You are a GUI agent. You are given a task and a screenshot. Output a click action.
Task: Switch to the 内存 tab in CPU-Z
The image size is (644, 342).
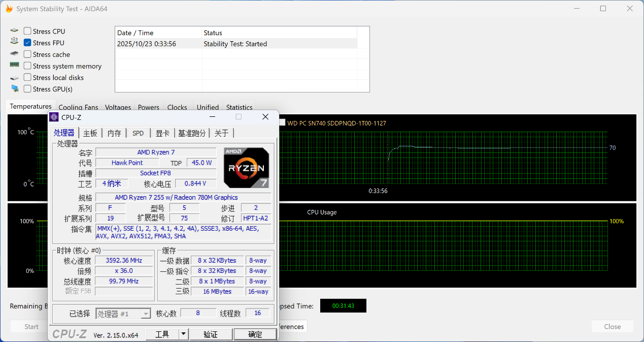coord(114,133)
